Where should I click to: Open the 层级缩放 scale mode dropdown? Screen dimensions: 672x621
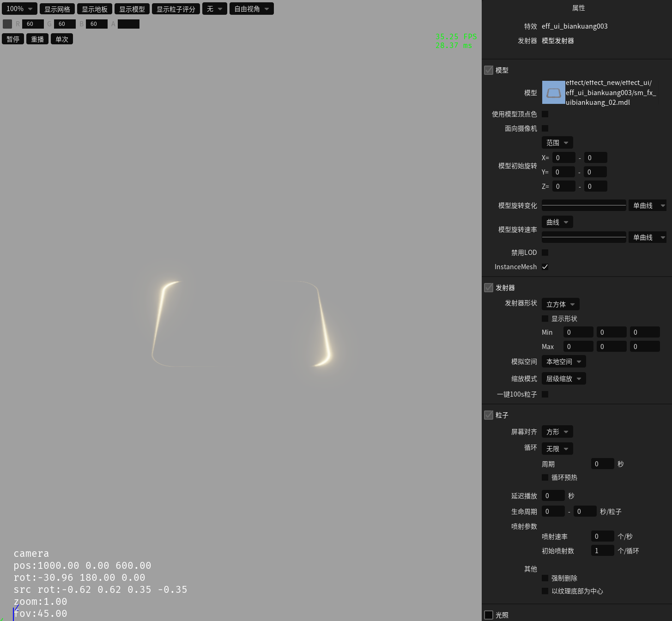coord(564,379)
